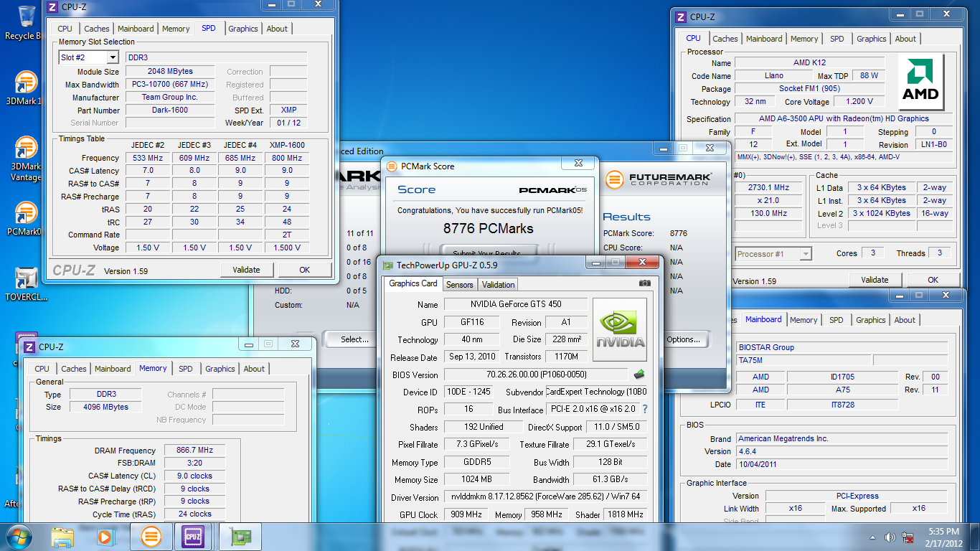Click the GPU-Z BIOS Version value

pyautogui.click(x=536, y=375)
